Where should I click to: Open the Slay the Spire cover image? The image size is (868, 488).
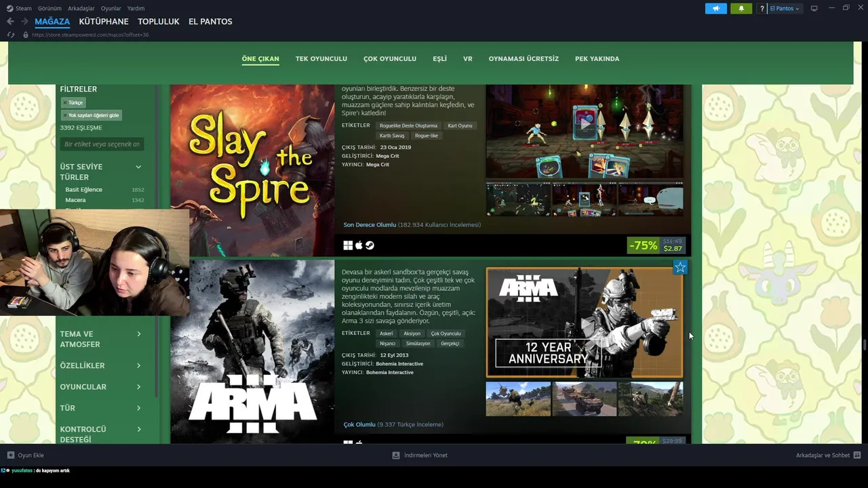pyautogui.click(x=252, y=170)
